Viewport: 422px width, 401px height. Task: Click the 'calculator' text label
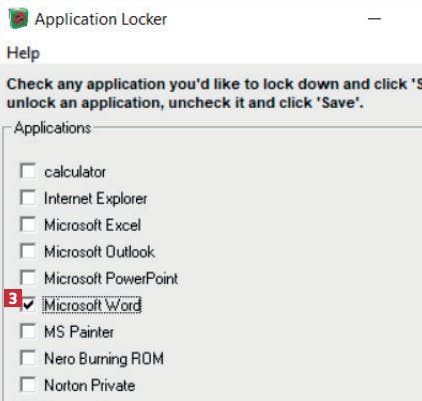[x=75, y=172]
